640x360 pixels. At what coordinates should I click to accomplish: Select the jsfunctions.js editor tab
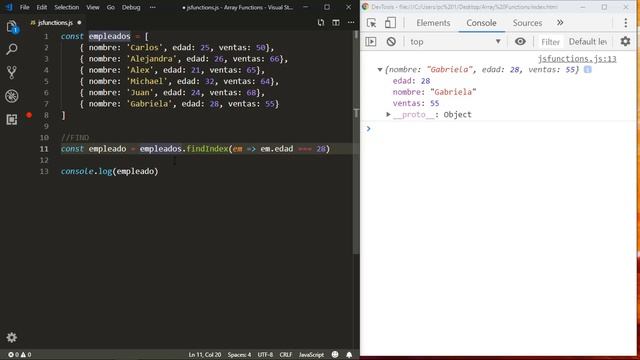pyautogui.click(x=55, y=23)
